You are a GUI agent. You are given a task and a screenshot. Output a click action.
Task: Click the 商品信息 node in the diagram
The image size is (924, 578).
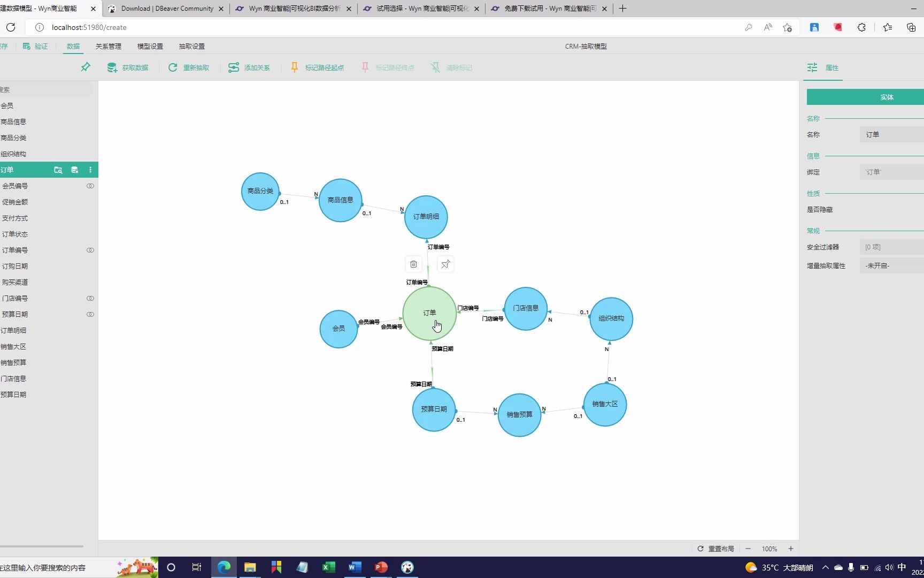(341, 200)
